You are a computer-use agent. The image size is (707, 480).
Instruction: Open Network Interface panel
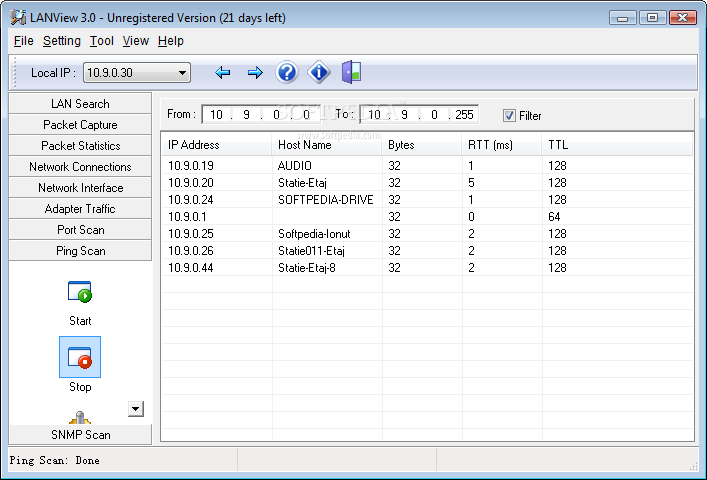(80, 188)
